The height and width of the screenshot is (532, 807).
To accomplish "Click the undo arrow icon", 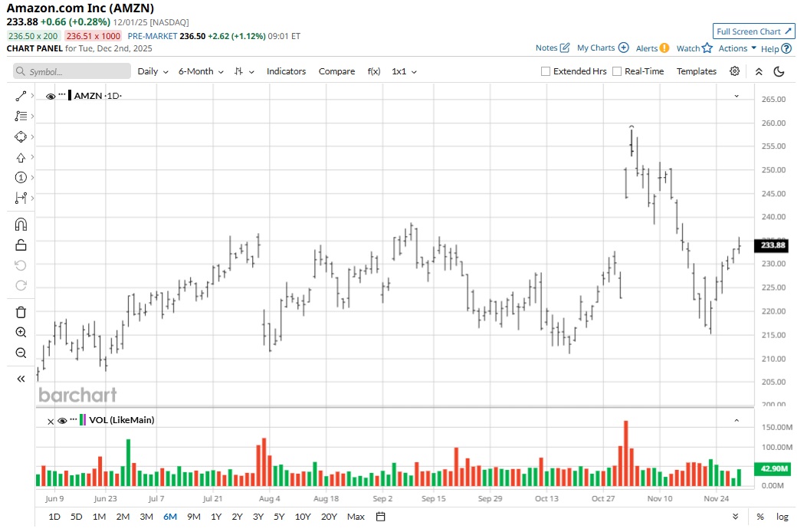I will [21, 265].
